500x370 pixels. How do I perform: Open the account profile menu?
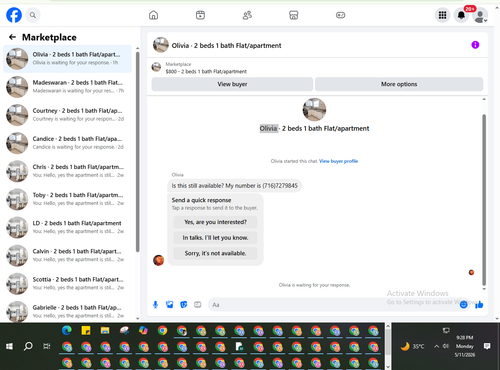(480, 16)
